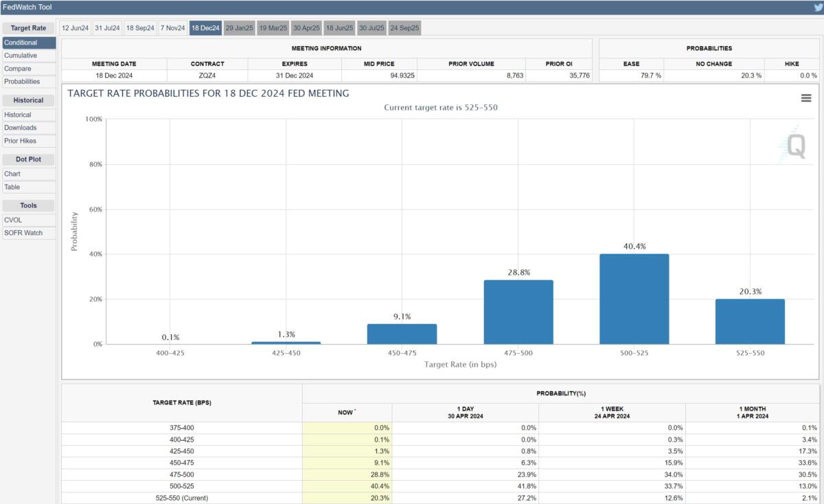Image resolution: width=824 pixels, height=504 pixels.
Task: Click the 500-525 bar showing 40.4%
Action: (634, 299)
